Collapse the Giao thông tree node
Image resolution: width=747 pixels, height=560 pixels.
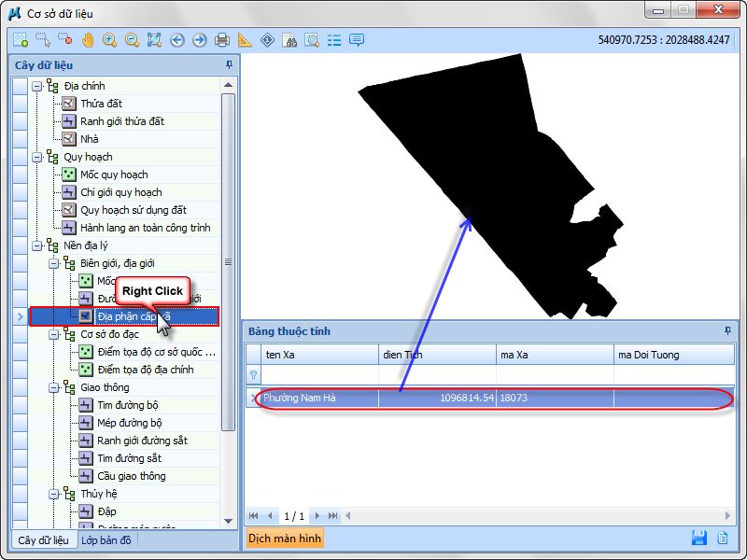click(x=54, y=387)
